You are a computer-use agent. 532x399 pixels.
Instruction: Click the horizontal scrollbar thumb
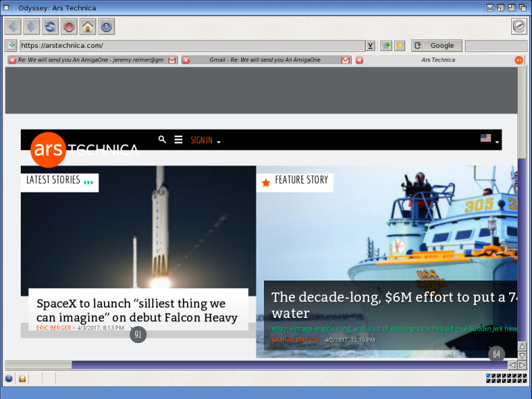38,364
